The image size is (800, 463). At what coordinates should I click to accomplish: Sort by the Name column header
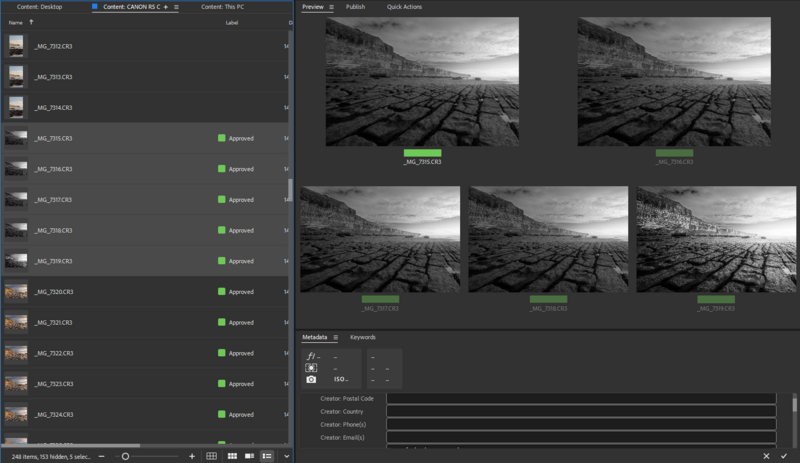(x=15, y=22)
